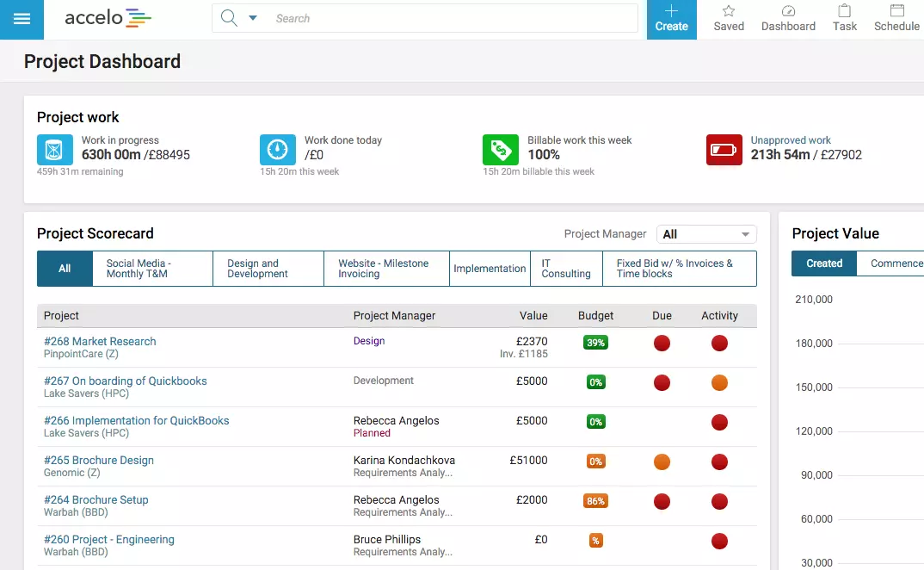Open the Task clipboard icon

pos(844,11)
